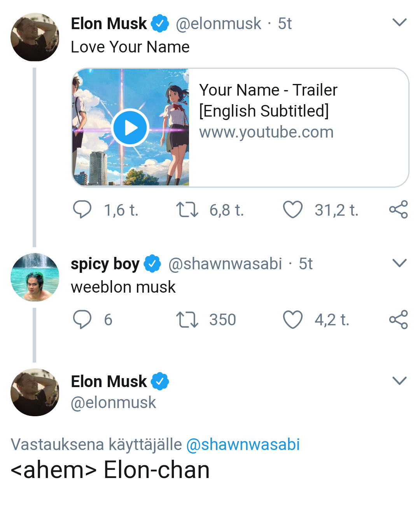
Task: Open the Your Name trailer link title
Action: pos(268,100)
